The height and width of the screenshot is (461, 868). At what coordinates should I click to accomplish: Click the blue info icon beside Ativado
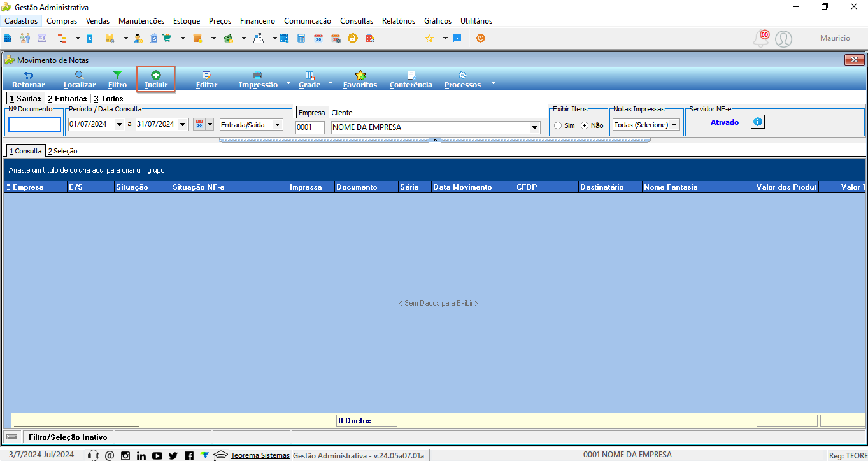pyautogui.click(x=757, y=122)
